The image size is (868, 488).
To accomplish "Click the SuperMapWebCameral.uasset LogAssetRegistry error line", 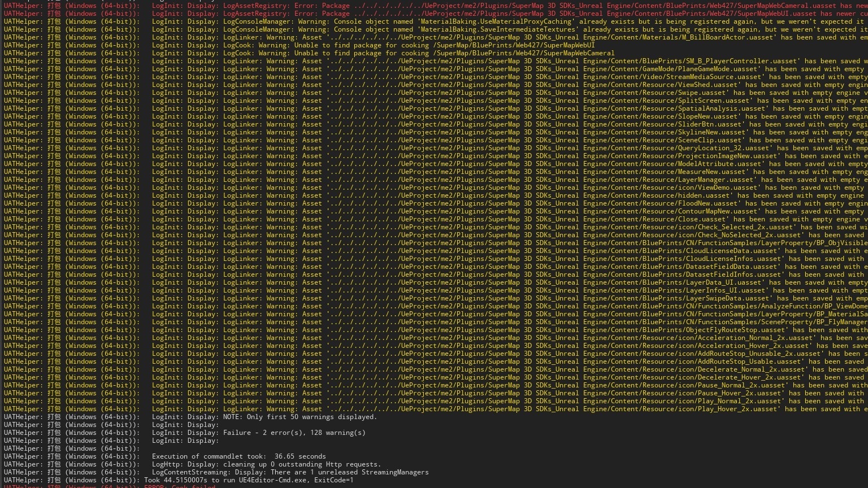I will tap(436, 6).
